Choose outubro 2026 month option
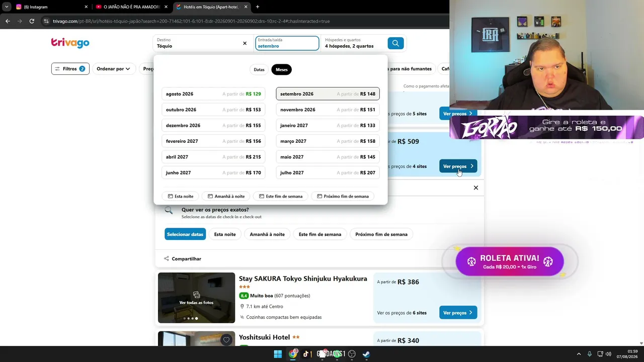 (213, 110)
